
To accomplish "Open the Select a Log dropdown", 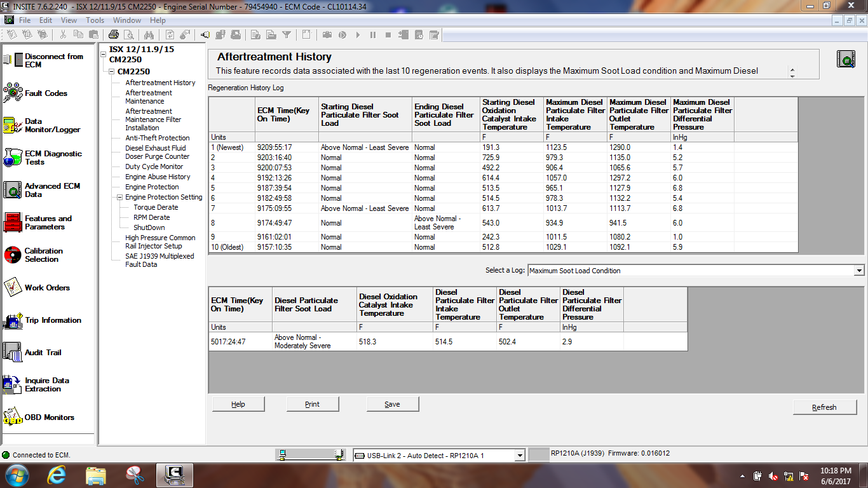I will tap(859, 271).
